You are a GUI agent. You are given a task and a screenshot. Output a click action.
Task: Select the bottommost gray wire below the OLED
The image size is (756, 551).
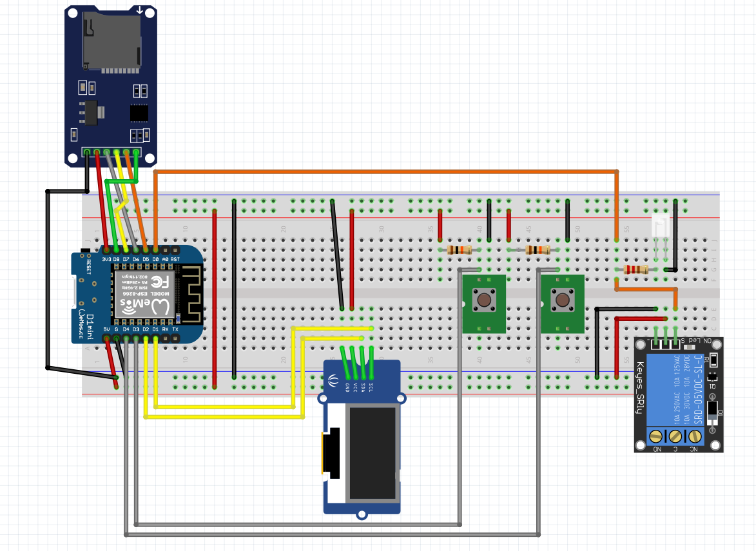pos(333,535)
